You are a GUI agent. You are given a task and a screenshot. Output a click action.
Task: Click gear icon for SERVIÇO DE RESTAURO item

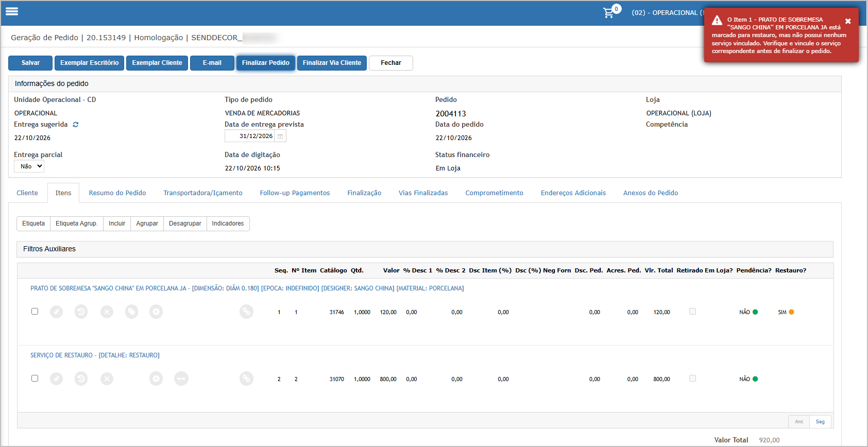156,379
